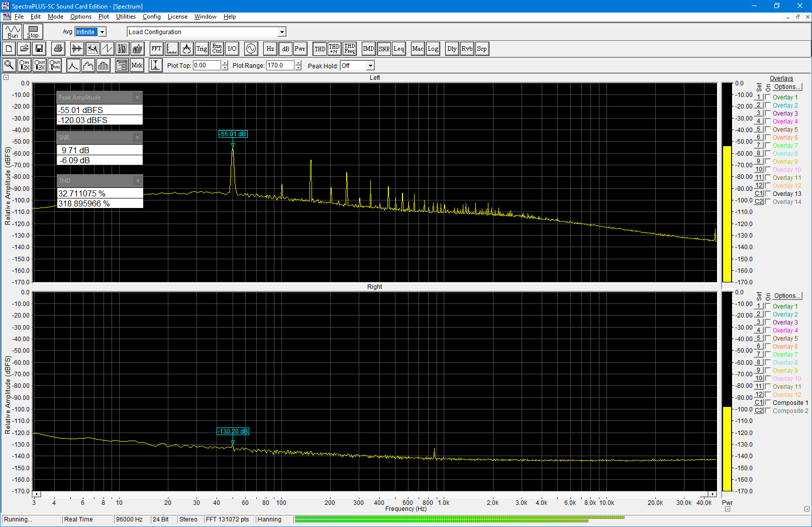Open THD Freq utility toolbar button
The height and width of the screenshot is (527, 812).
pos(349,49)
